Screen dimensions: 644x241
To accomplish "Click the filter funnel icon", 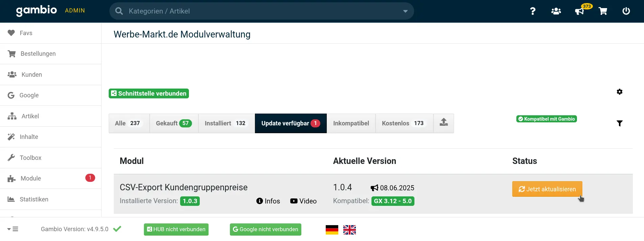I will [620, 123].
